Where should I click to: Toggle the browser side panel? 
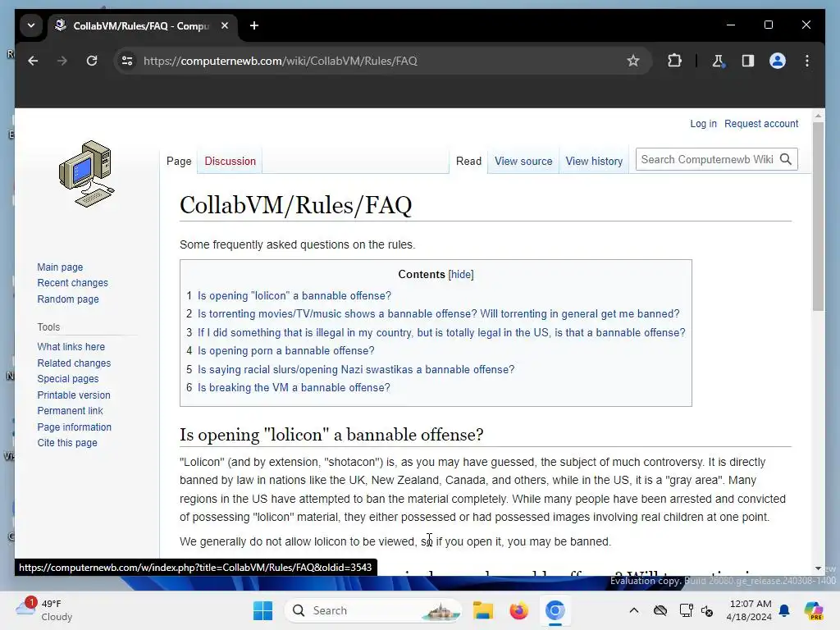point(748,61)
